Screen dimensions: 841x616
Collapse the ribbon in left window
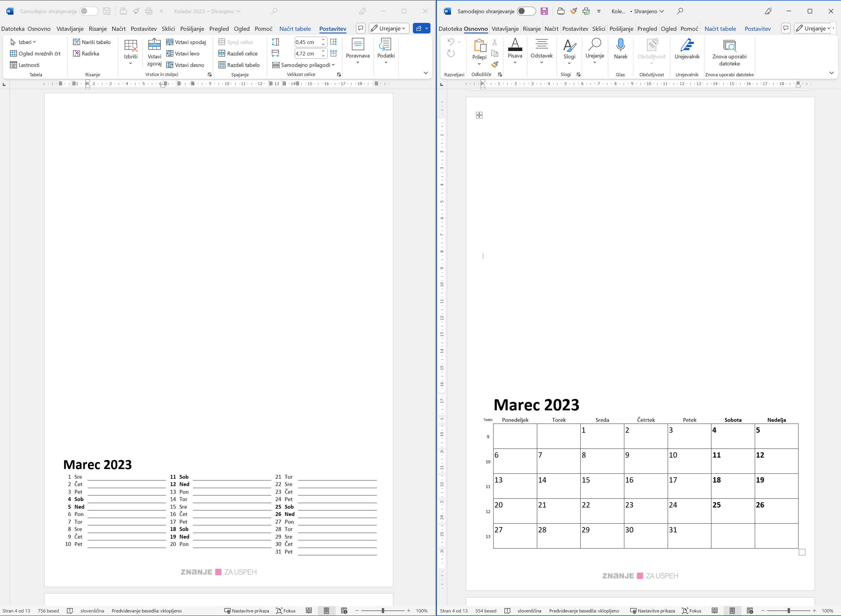coord(426,73)
